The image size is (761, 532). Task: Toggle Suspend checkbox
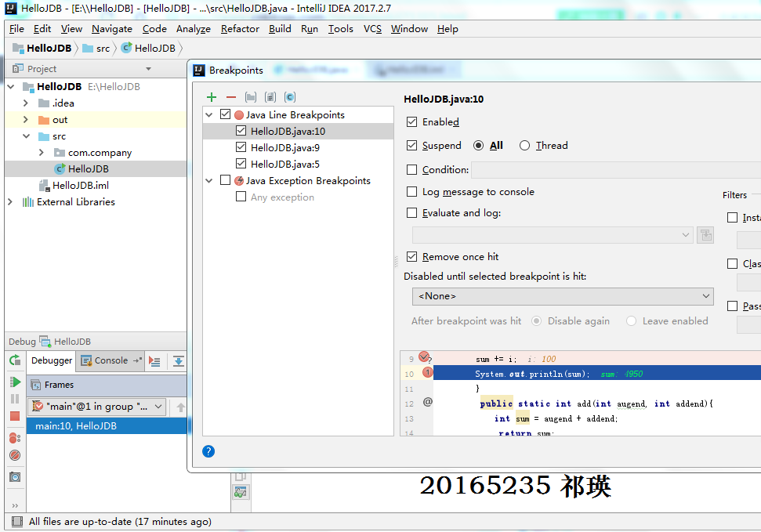(x=411, y=145)
